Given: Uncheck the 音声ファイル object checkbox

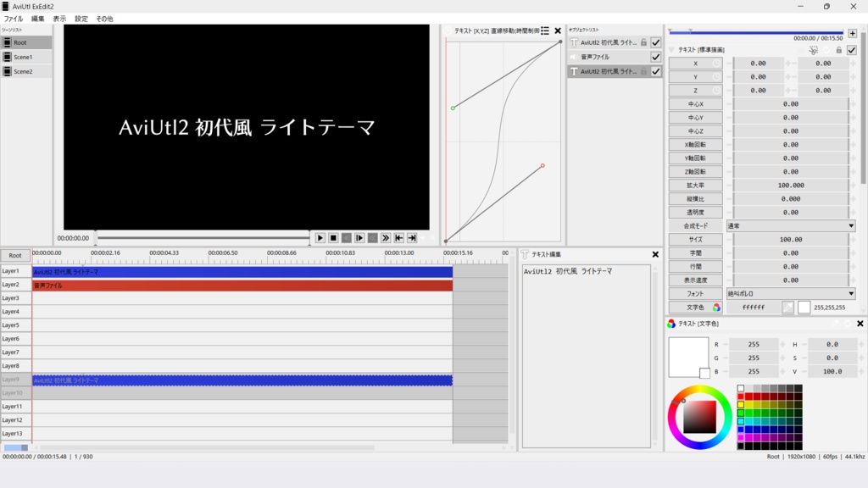Looking at the screenshot, I should (656, 57).
